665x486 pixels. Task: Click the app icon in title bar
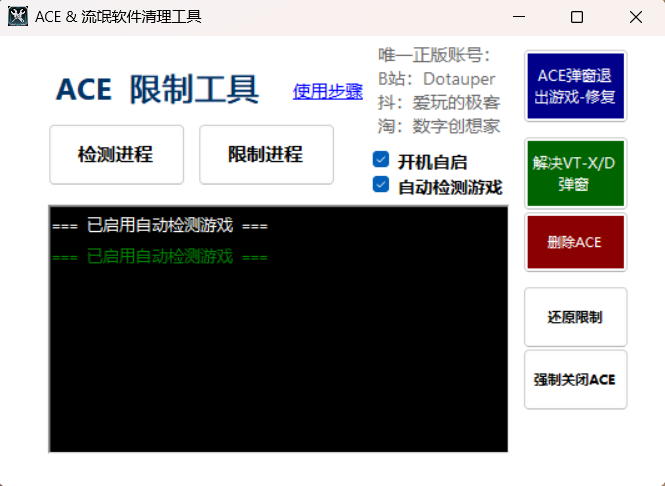[x=18, y=17]
